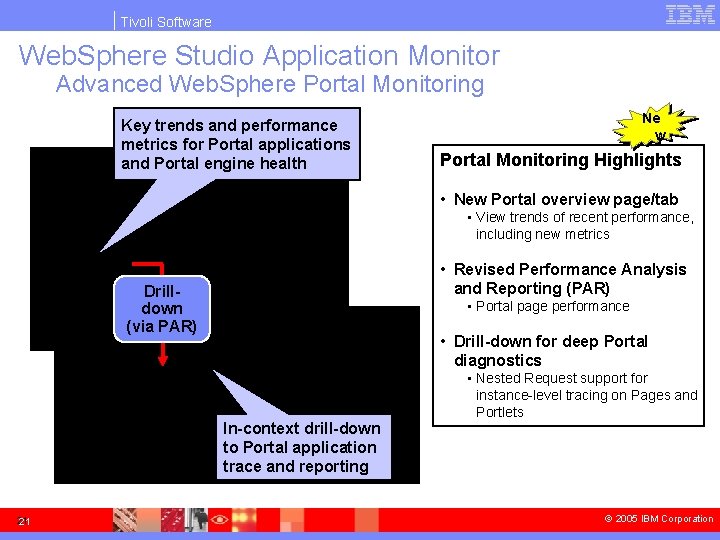
Task: Click sub-bullet 'View trends of recent performance'
Action: pyautogui.click(x=585, y=225)
